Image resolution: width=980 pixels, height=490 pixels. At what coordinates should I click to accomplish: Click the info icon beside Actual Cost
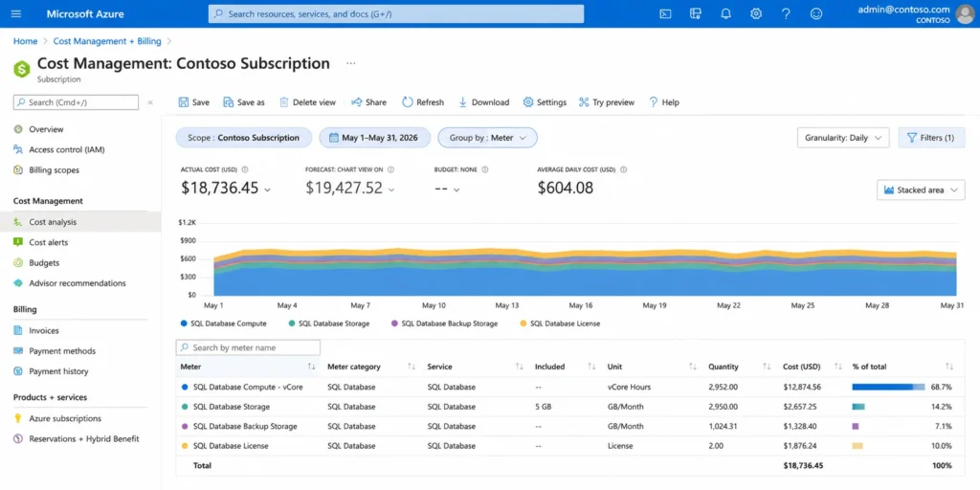(245, 169)
